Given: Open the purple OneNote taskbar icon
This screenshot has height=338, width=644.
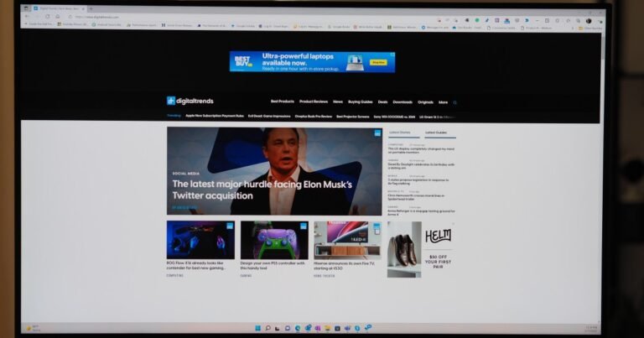Looking at the screenshot, I should pyautogui.click(x=318, y=328).
